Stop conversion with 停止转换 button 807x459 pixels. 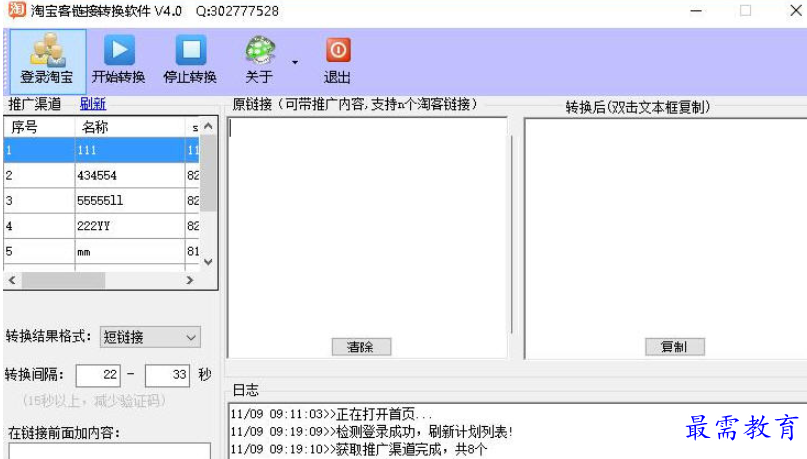[190, 60]
